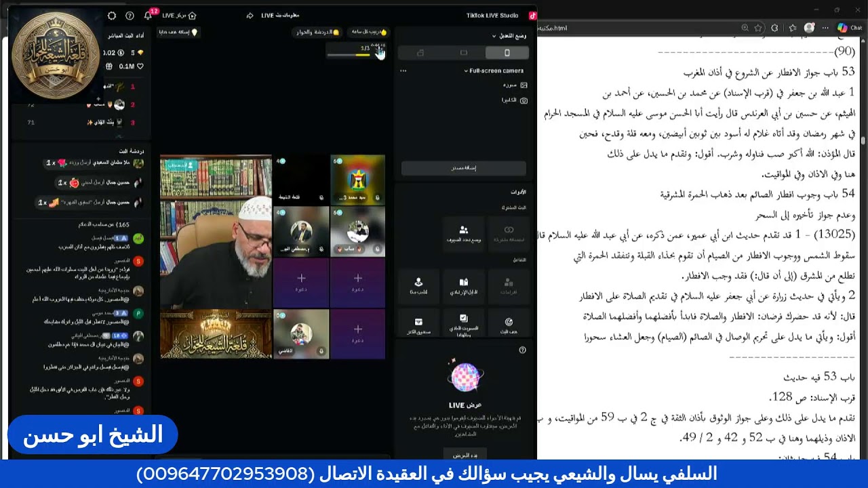Open the flag book tool in interaction section

[x=464, y=286]
